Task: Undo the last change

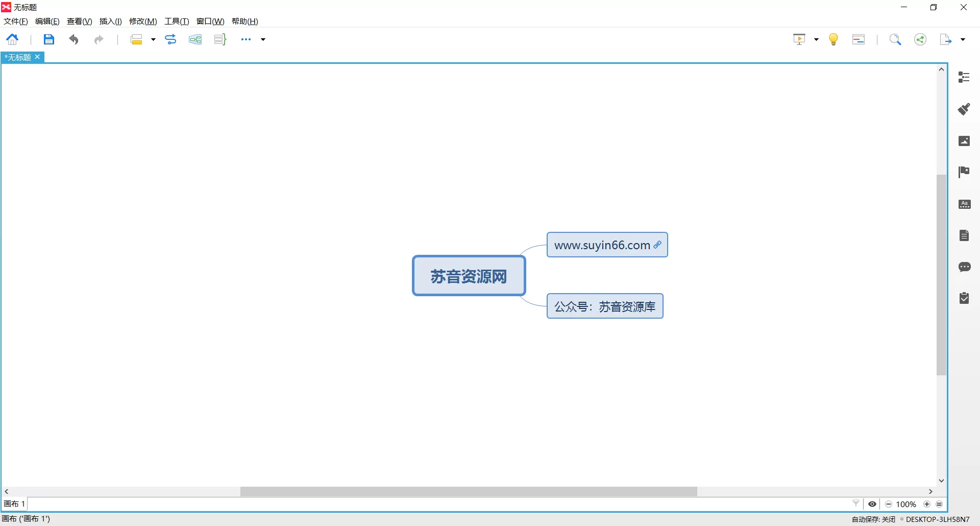Action: click(73, 39)
